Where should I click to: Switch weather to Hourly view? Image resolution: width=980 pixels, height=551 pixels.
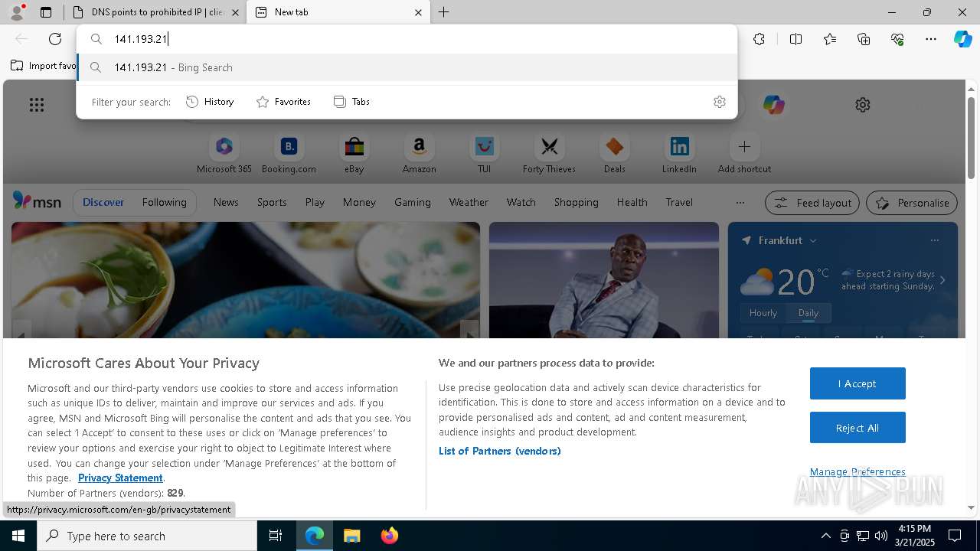763,313
